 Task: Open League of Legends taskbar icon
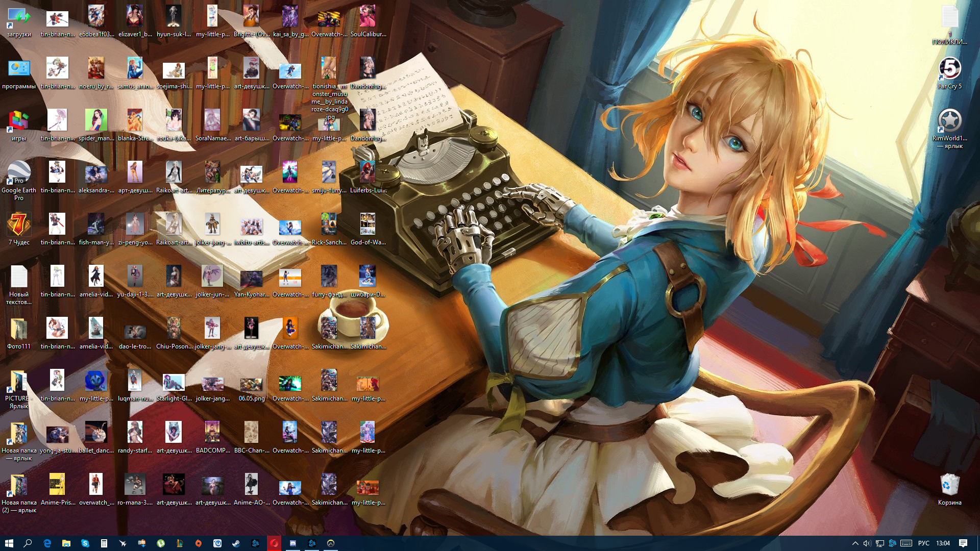click(x=180, y=543)
